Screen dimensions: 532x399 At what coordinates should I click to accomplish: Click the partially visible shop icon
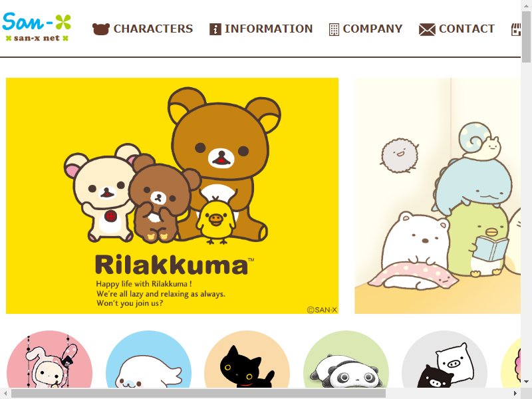pos(516,29)
